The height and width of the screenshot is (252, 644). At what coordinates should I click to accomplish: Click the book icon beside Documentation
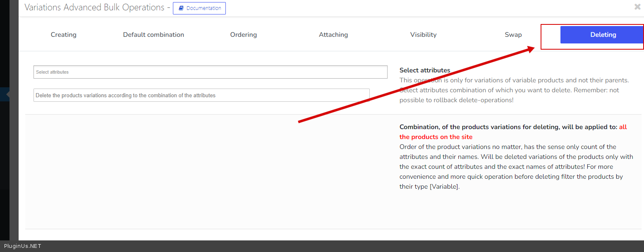click(181, 8)
